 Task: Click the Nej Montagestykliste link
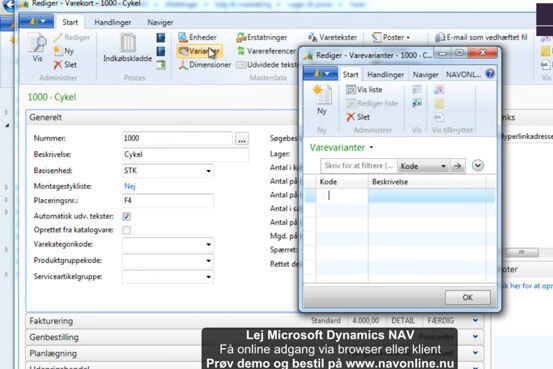(130, 186)
